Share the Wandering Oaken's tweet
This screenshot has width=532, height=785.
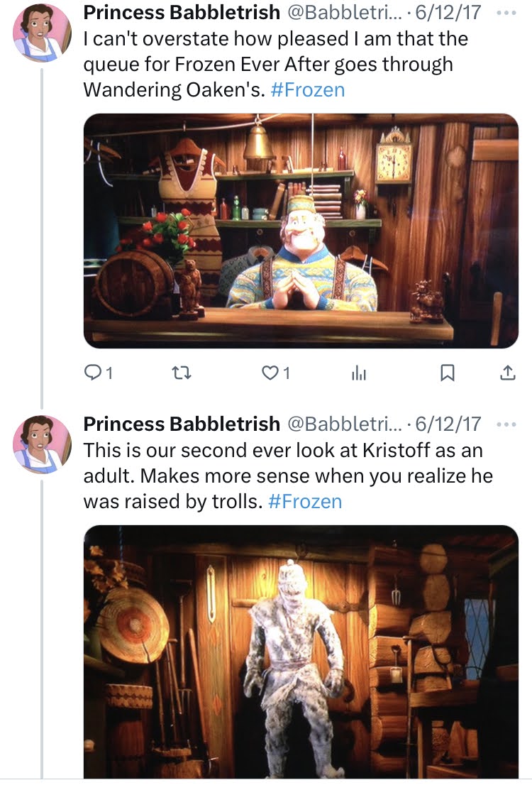508,372
